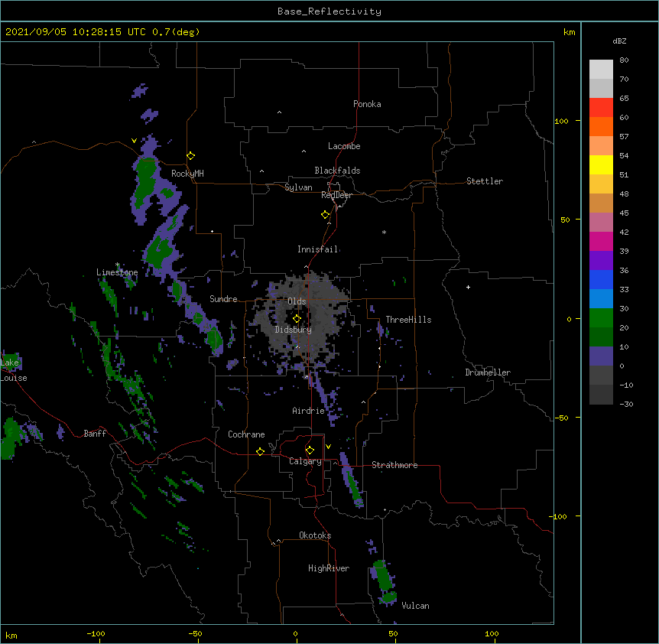Click the ThreeHills label
Image resolution: width=659 pixels, height=644 pixels.
[x=408, y=320]
